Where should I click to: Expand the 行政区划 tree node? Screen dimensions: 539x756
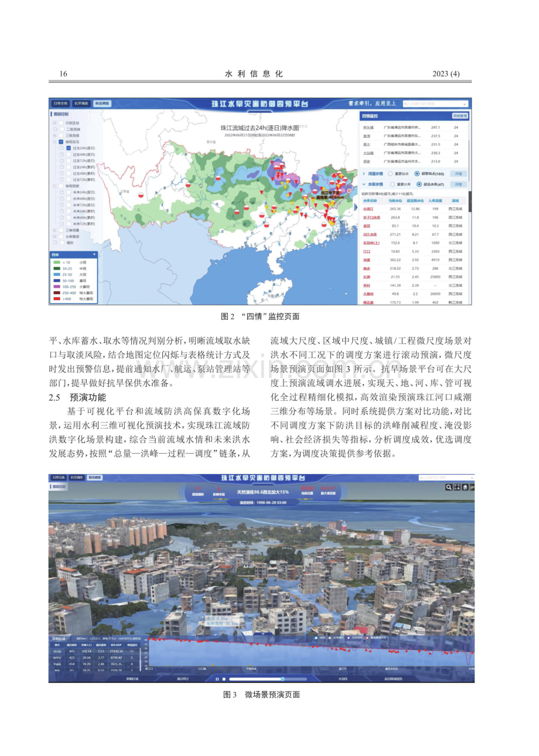click(55, 123)
